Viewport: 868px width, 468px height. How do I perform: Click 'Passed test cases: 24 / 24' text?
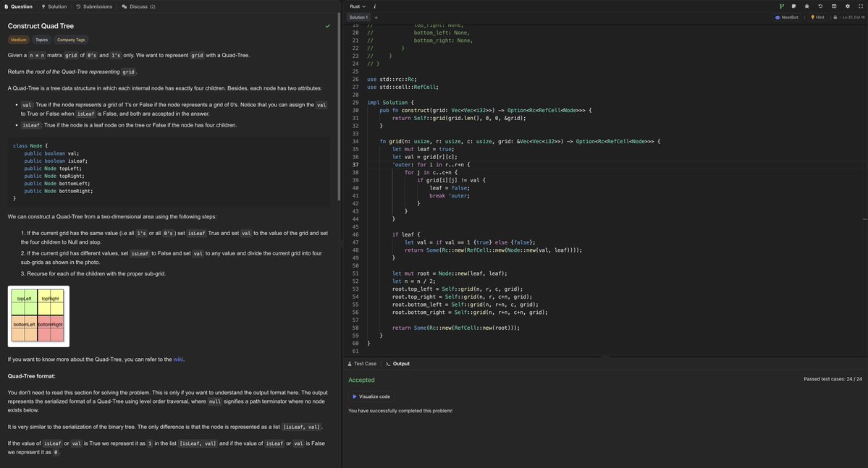[x=833, y=379]
